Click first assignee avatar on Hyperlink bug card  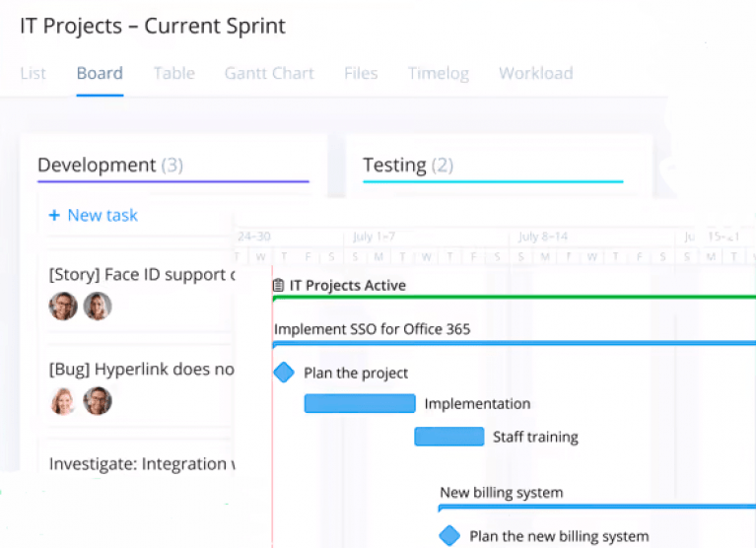63,401
